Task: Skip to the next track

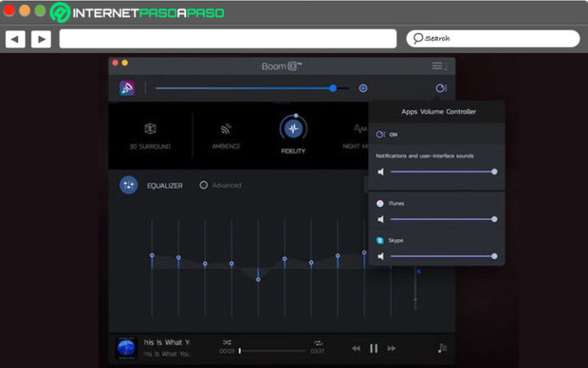Action: [391, 348]
